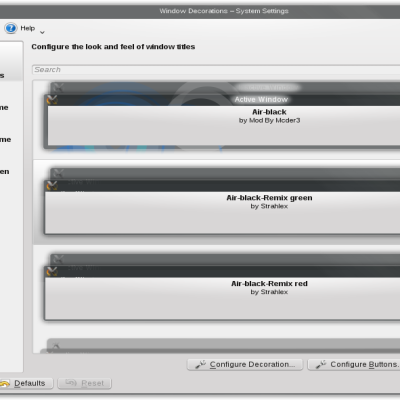
Task: Click the wrench icon on Configure Decoration
Action: [x=200, y=365]
